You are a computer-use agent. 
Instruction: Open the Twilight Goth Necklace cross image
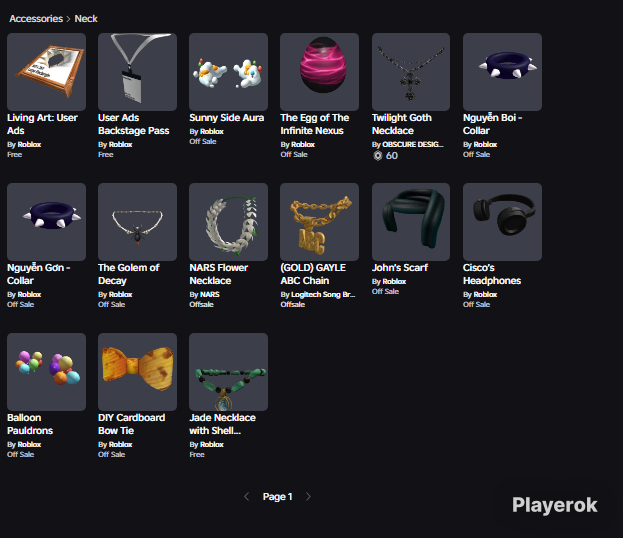tap(411, 72)
